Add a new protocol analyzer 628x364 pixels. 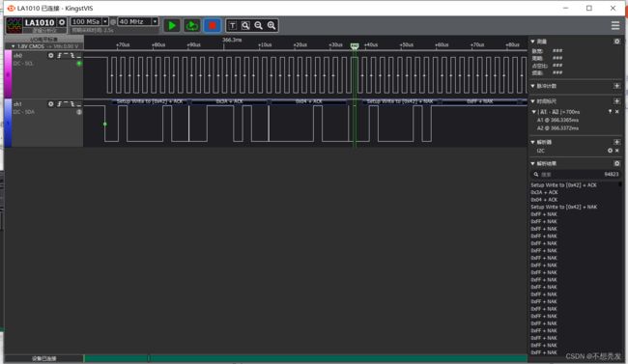[x=616, y=142]
